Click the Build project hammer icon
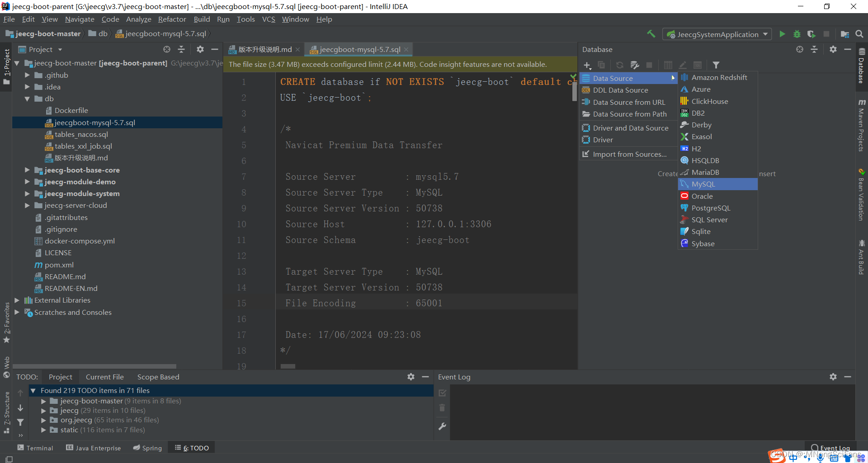868x463 pixels. point(651,34)
